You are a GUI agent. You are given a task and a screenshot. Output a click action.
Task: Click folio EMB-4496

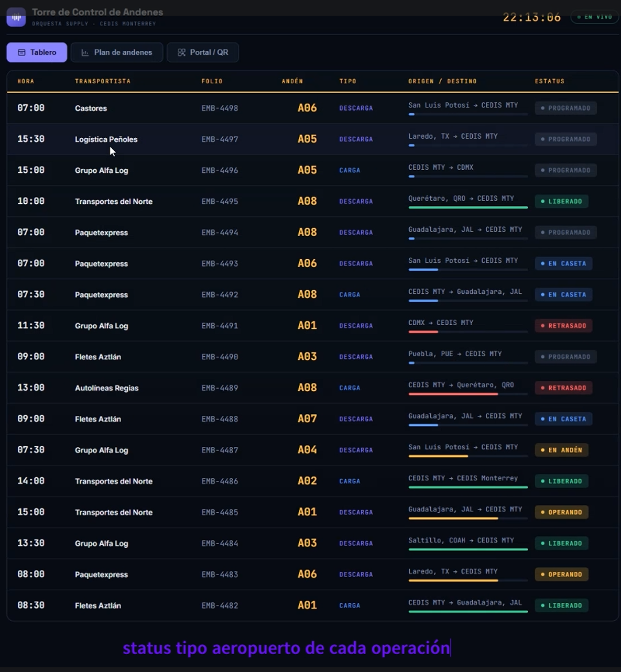coord(220,170)
